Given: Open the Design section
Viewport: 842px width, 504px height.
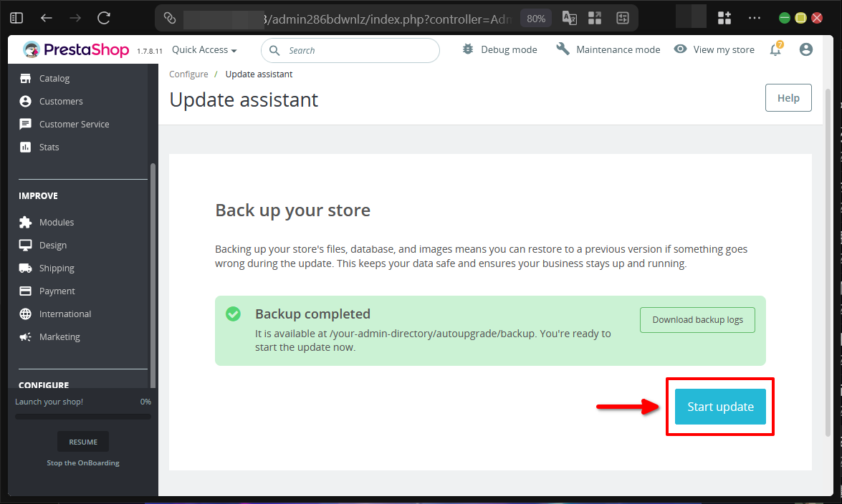Looking at the screenshot, I should [x=51, y=245].
